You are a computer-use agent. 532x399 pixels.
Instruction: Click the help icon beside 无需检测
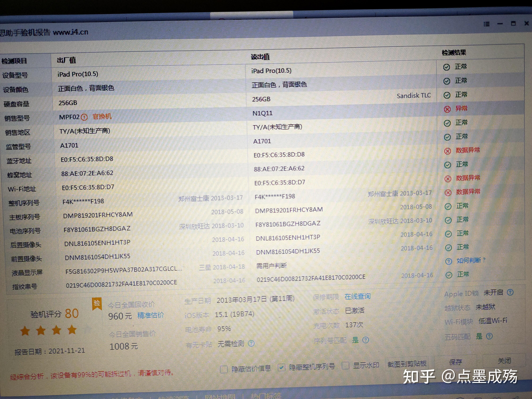[x=252, y=343]
